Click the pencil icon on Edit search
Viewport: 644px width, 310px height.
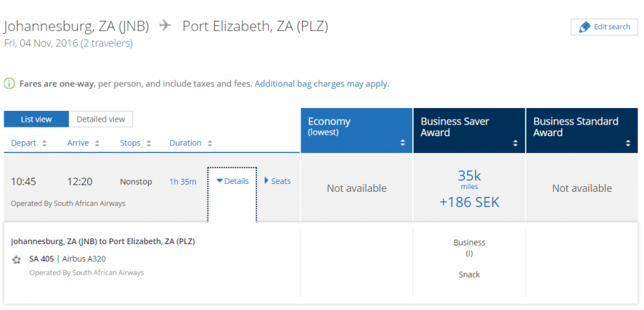pyautogui.click(x=585, y=27)
